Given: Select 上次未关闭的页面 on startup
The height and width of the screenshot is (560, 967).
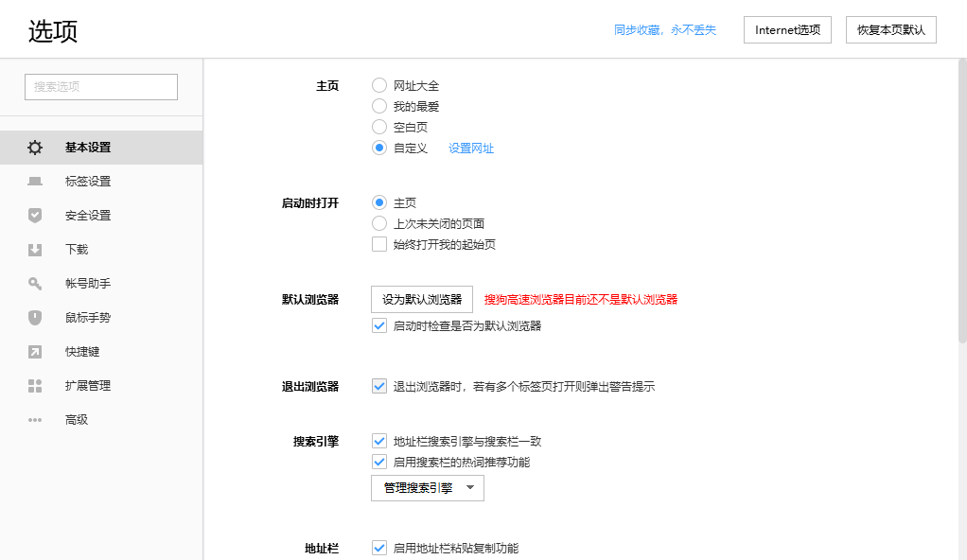Looking at the screenshot, I should coord(379,223).
